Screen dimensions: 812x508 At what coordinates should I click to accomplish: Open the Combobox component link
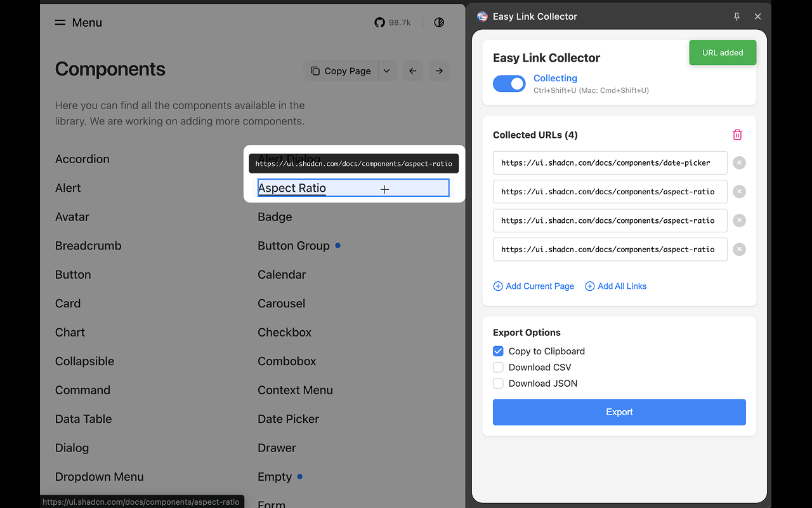287,361
